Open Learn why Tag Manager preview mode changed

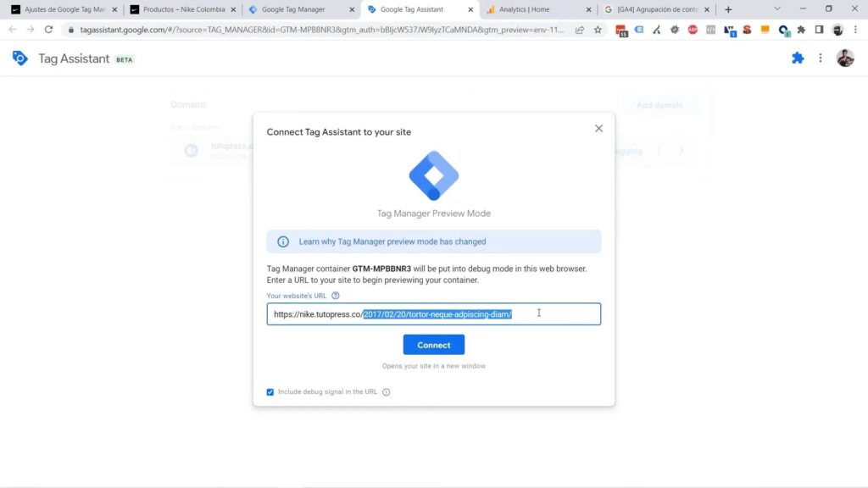point(392,241)
